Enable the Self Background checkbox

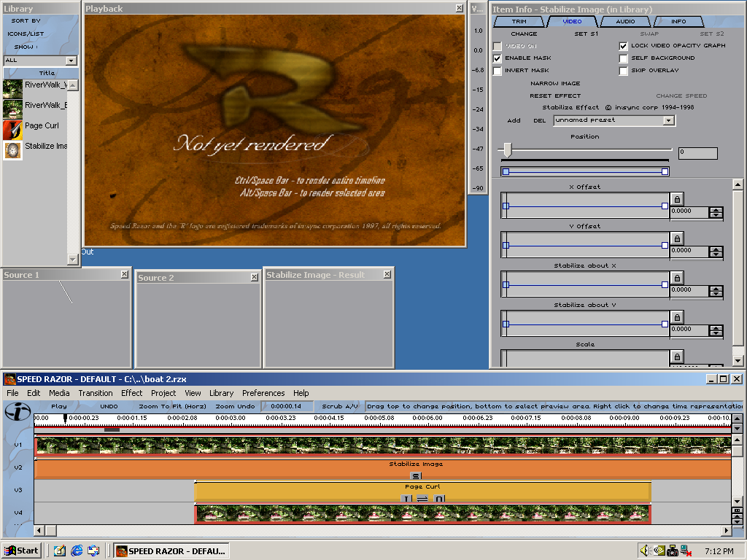coord(623,58)
